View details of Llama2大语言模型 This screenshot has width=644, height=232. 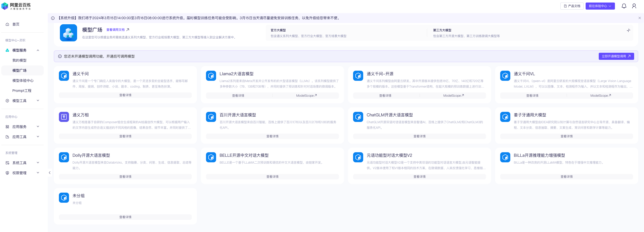click(x=238, y=96)
